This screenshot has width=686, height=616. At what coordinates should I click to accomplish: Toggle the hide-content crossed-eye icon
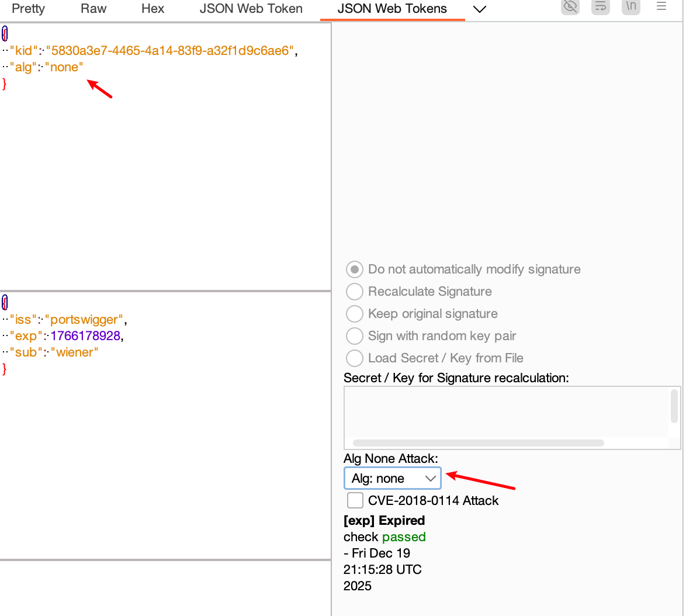coord(570,6)
